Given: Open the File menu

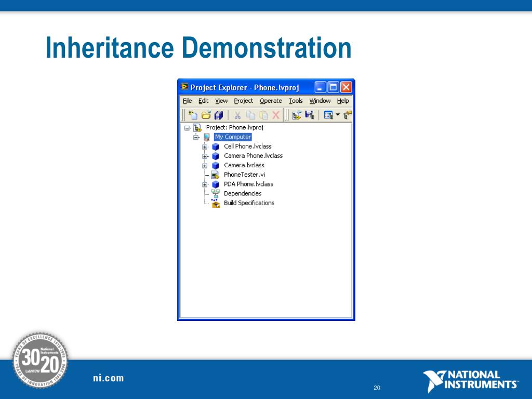Looking at the screenshot, I should pos(187,101).
